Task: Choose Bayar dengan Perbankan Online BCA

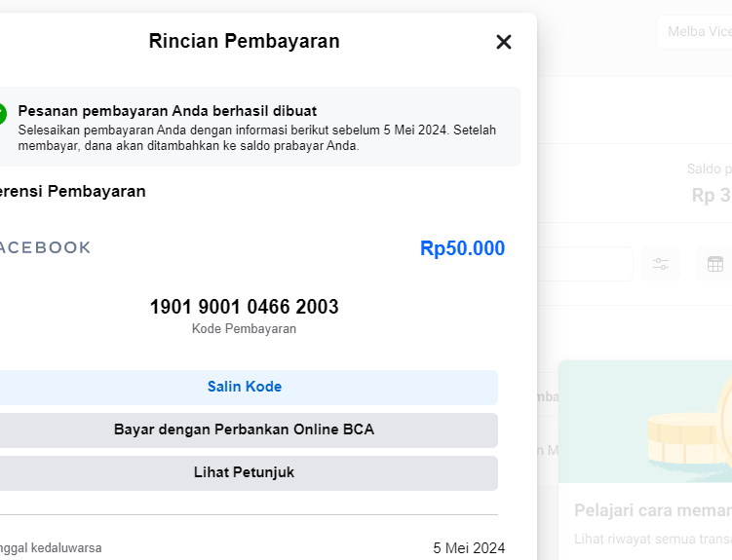Action: click(x=245, y=429)
